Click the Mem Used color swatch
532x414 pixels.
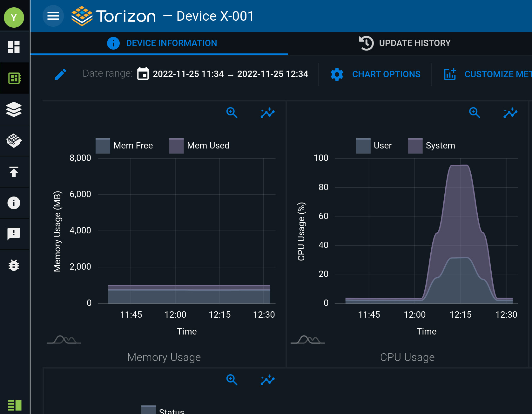tap(177, 146)
